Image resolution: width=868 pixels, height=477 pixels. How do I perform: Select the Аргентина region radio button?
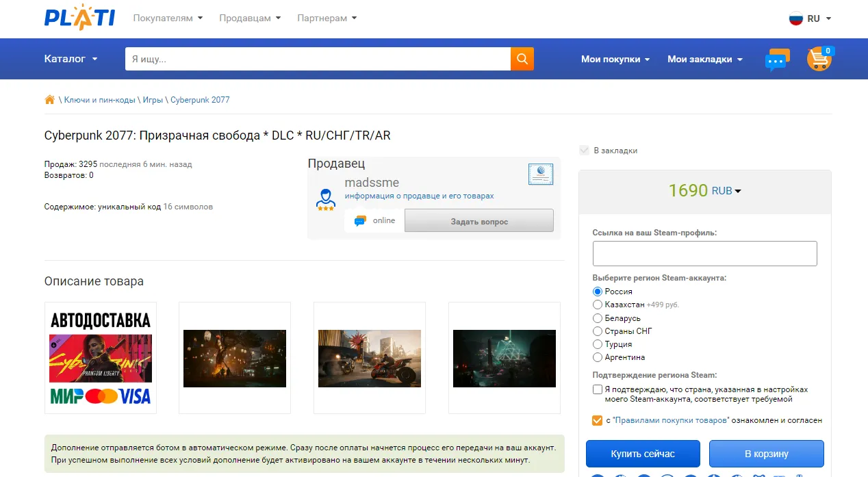tap(598, 357)
